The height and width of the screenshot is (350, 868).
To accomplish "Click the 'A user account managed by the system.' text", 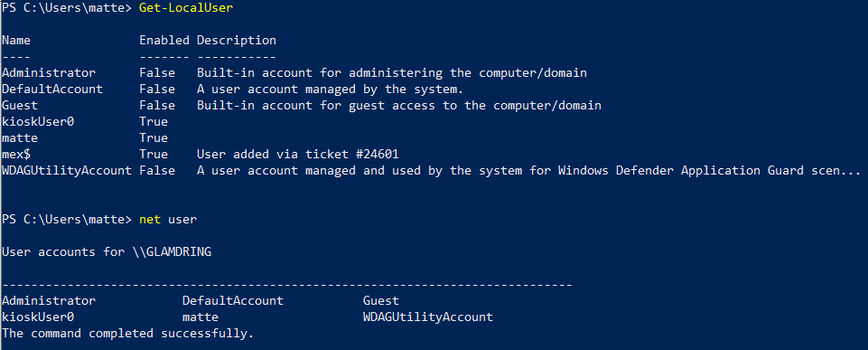I will (330, 89).
